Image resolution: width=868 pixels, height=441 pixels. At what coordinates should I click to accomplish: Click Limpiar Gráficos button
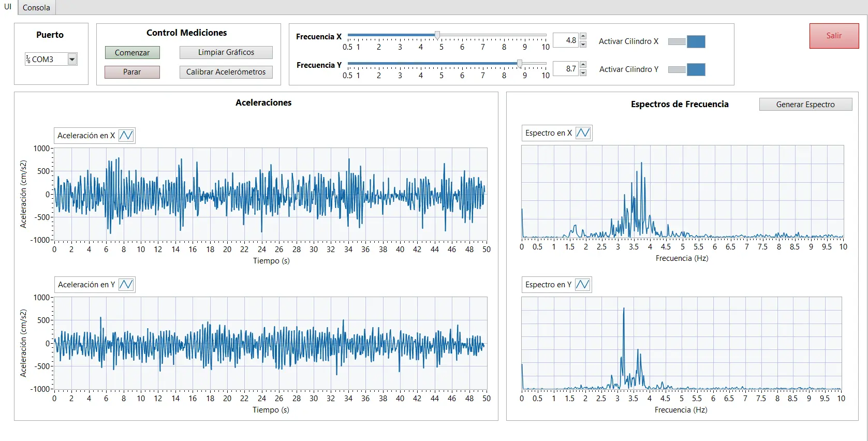point(226,52)
